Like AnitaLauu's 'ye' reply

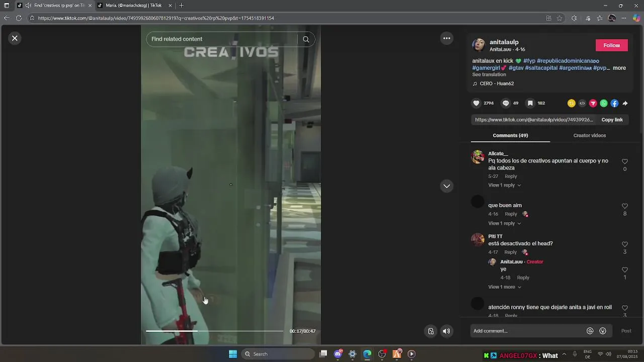(625, 270)
